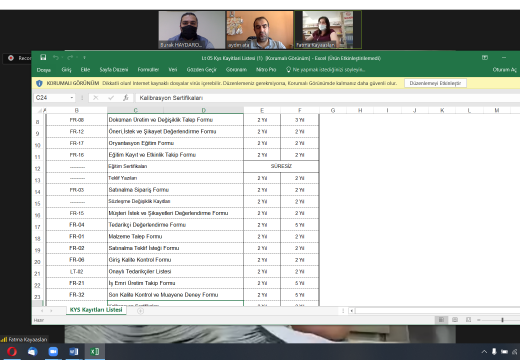Screen dimensions: 520x360
Task: Select column G header
Action: [333, 110]
